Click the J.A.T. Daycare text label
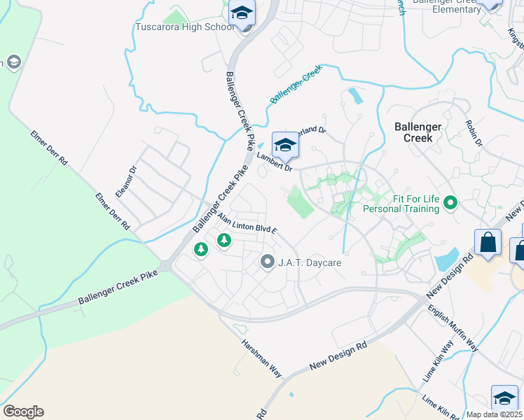 coord(310,262)
